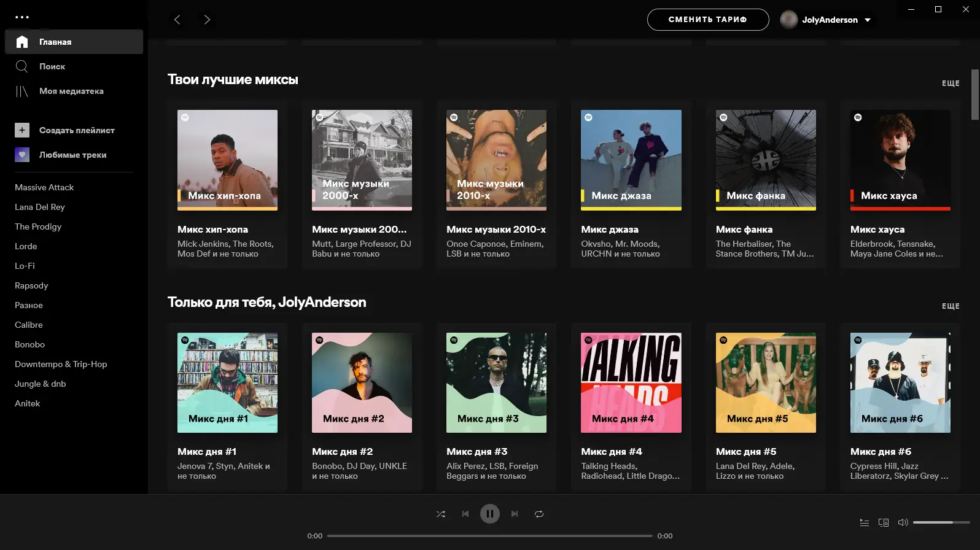Screen dimensions: 980x550
Task: Click Создать плейлист plus icon
Action: pos(22,130)
